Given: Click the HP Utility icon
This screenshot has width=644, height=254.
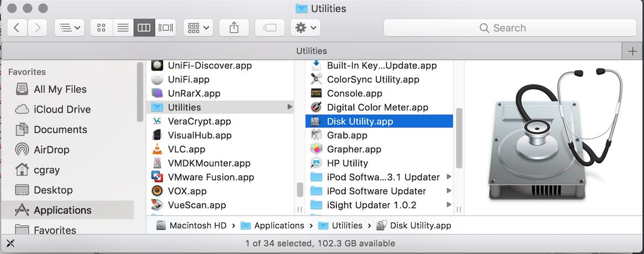Looking at the screenshot, I should 316,163.
